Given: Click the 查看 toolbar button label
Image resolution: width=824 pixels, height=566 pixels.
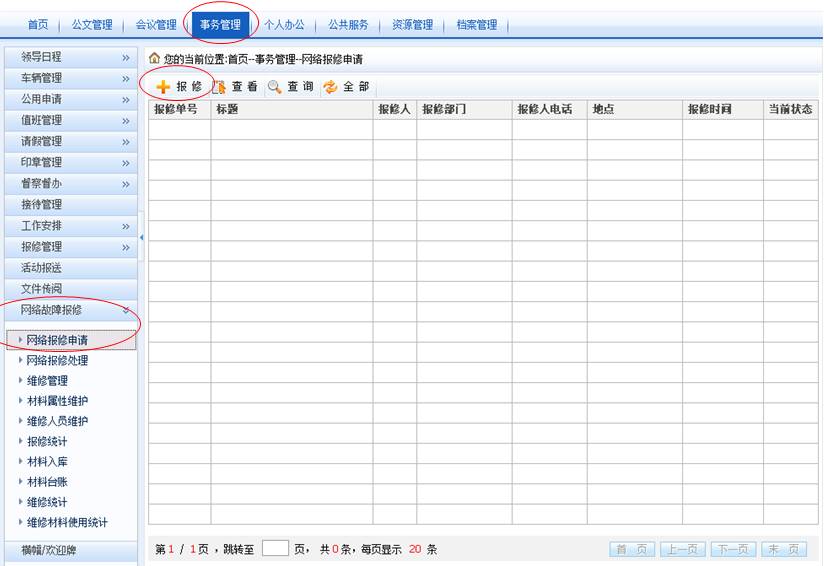Looking at the screenshot, I should 245,87.
